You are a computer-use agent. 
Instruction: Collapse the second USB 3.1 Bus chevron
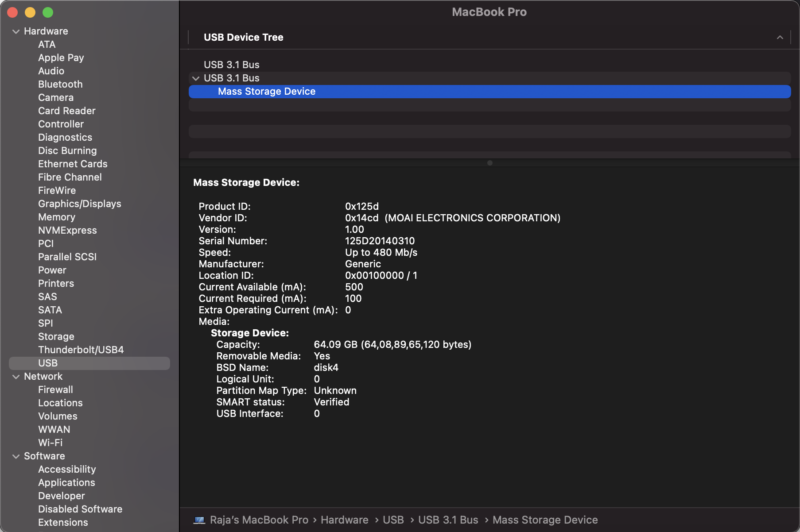pos(196,78)
